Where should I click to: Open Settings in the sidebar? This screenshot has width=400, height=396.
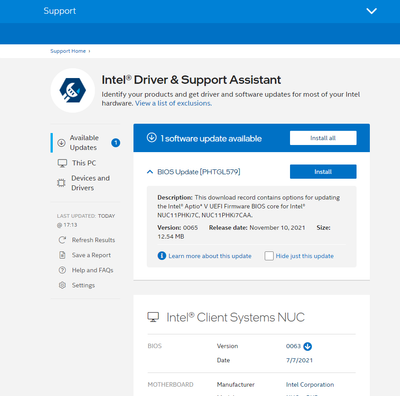click(x=83, y=285)
